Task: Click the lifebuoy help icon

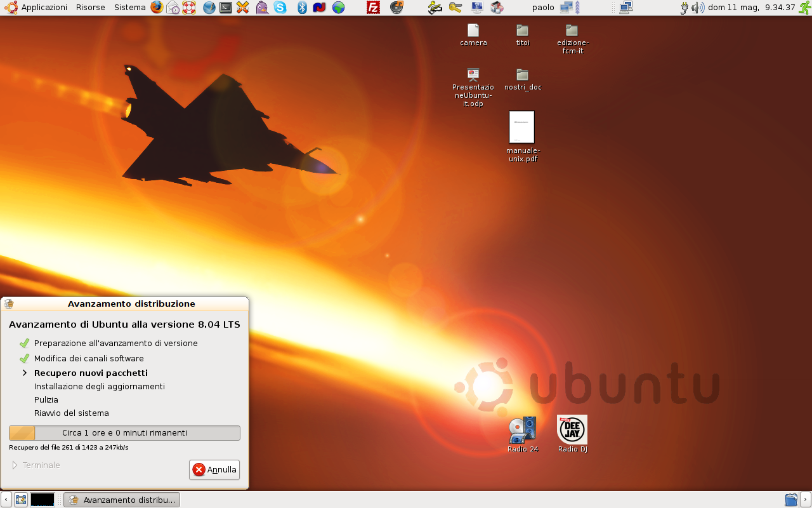Action: [x=189, y=8]
